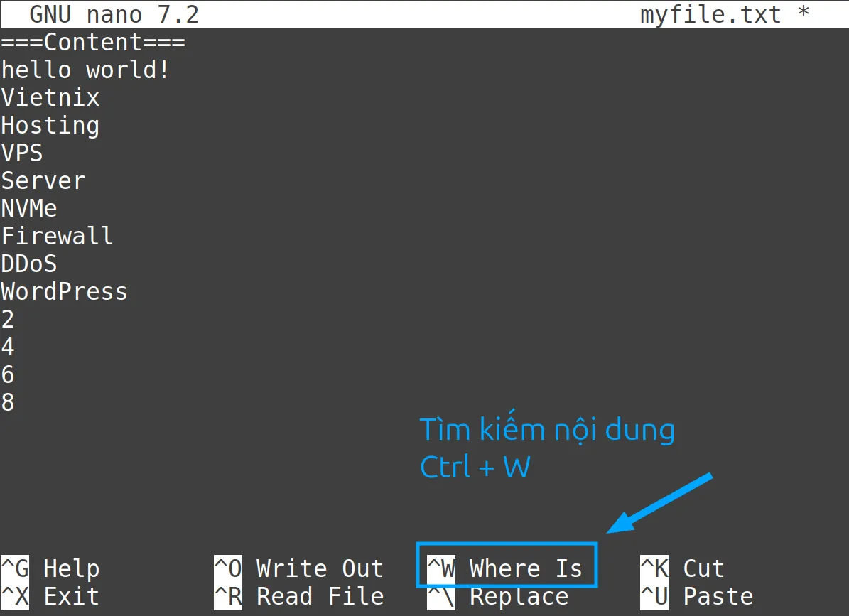This screenshot has width=849, height=616.
Task: Click the ^K Cut shortcut
Action: (x=682, y=568)
